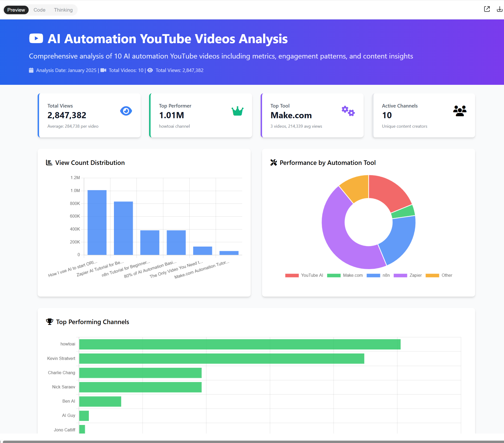This screenshot has height=443, width=504.
Task: Click the trophy icon beside Top Performing Channels
Action: (x=49, y=321)
